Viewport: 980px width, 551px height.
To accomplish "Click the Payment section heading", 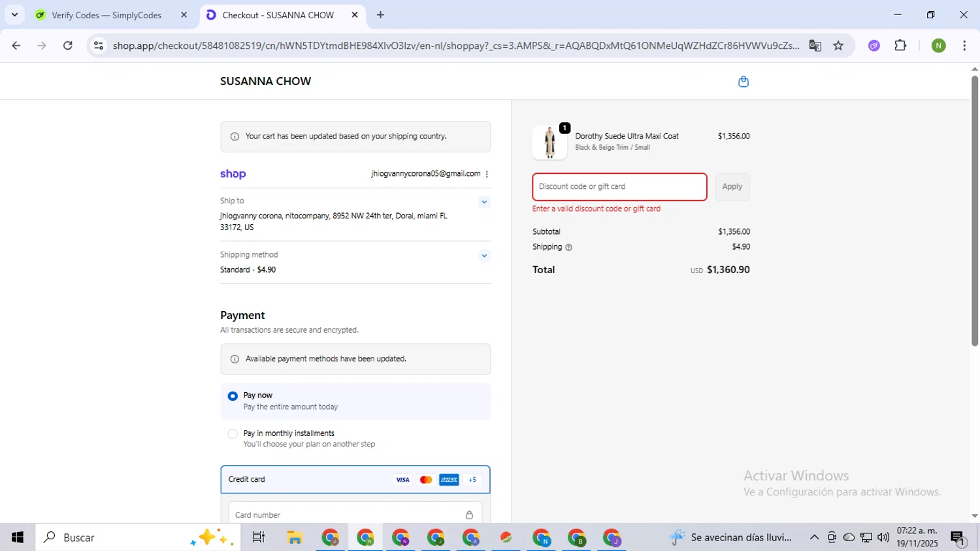I will coord(242,315).
